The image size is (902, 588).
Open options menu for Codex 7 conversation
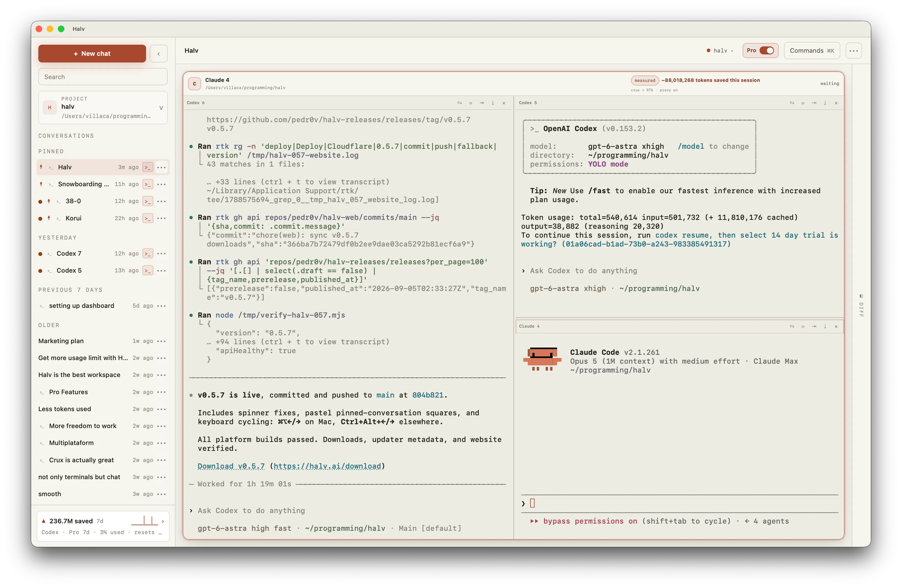(x=161, y=253)
